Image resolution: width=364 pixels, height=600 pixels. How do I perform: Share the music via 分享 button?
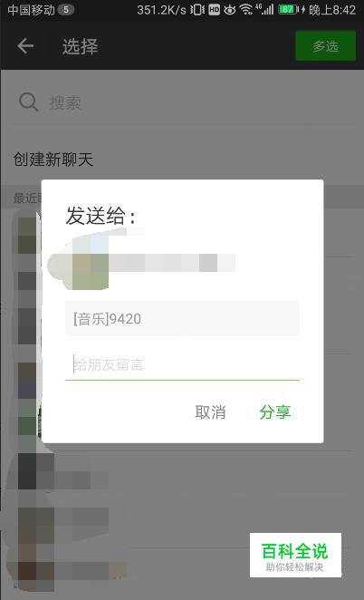click(x=275, y=412)
